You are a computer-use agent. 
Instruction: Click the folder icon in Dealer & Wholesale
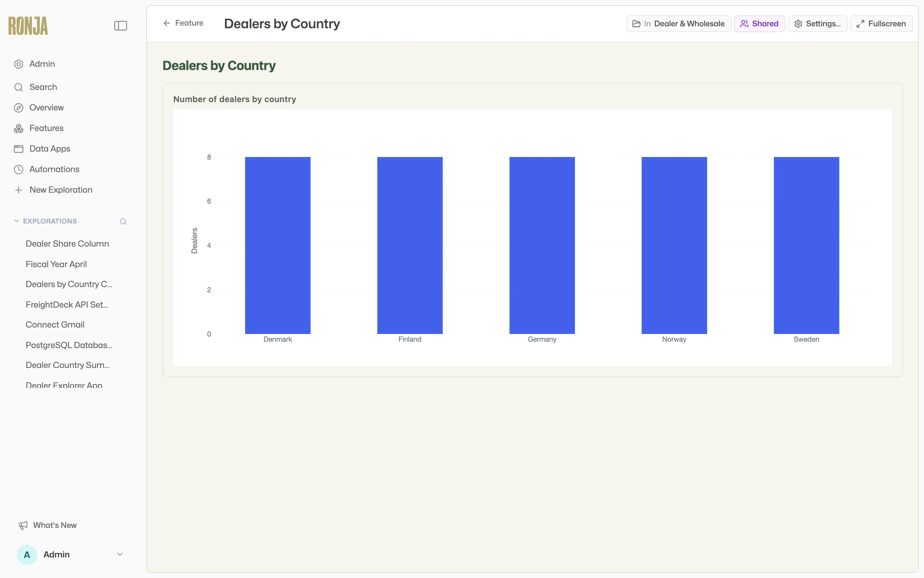[x=637, y=24]
